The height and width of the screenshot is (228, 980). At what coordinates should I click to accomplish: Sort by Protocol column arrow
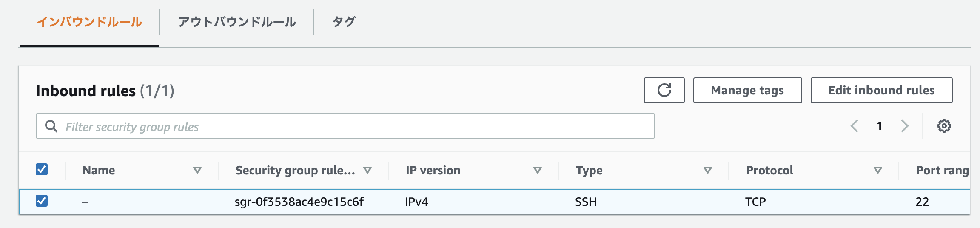(x=877, y=170)
